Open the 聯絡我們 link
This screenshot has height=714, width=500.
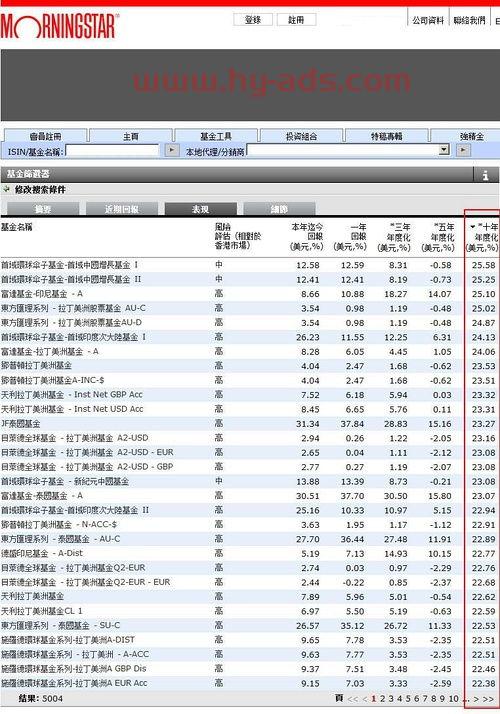coord(469,20)
